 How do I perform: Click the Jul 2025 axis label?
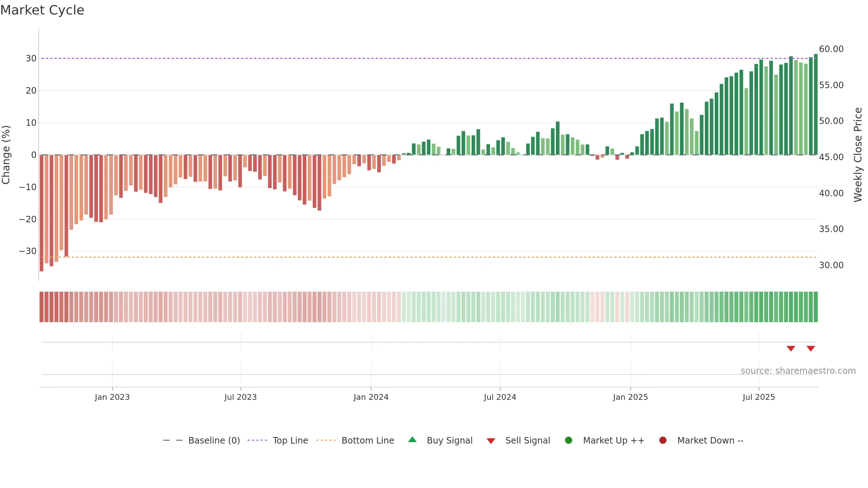click(759, 397)
